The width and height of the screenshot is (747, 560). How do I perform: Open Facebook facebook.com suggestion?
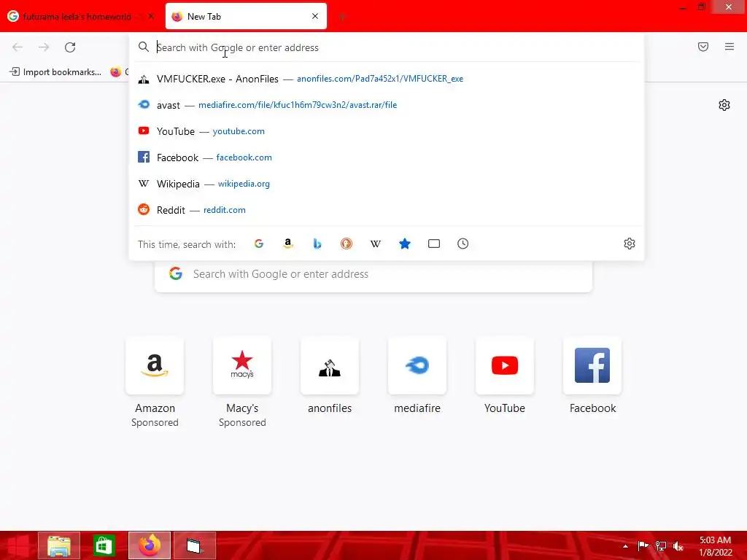point(387,157)
